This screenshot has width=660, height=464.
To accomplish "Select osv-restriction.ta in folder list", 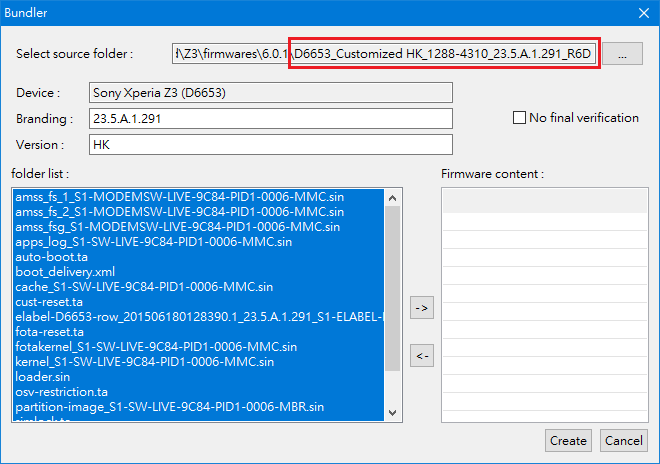I will coord(198,392).
